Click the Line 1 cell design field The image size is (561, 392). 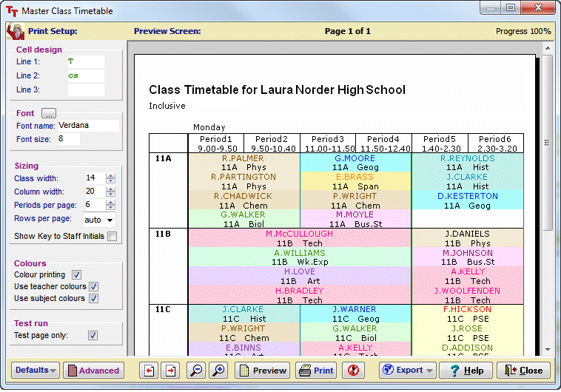(x=86, y=61)
